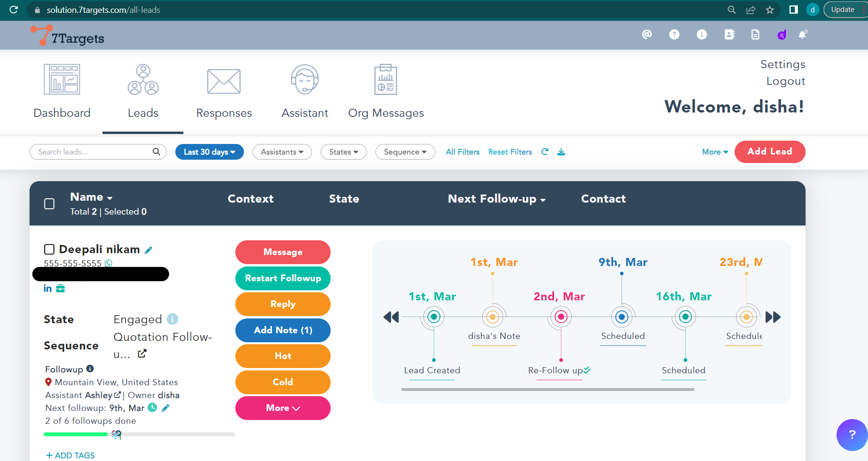Viewport: 868px width, 461px height.
Task: Click the timeline fast-forward arrows
Action: [x=773, y=317]
